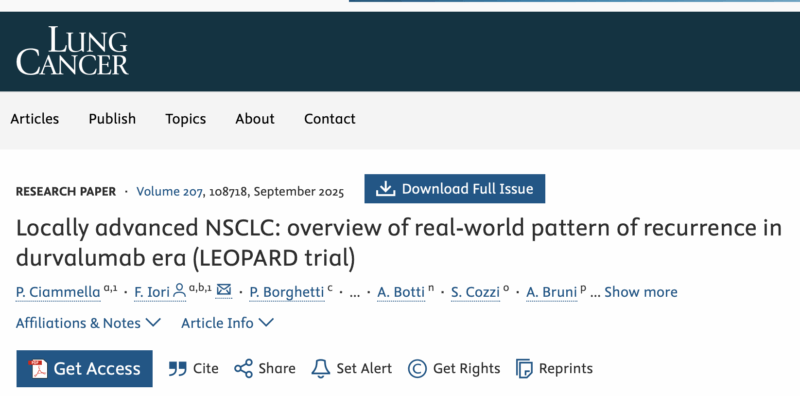Expand the author list with Show more

641,292
